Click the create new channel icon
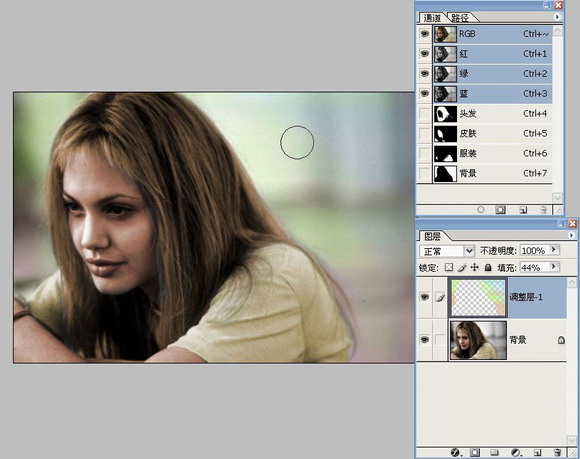The height and width of the screenshot is (459, 580). coord(523,210)
